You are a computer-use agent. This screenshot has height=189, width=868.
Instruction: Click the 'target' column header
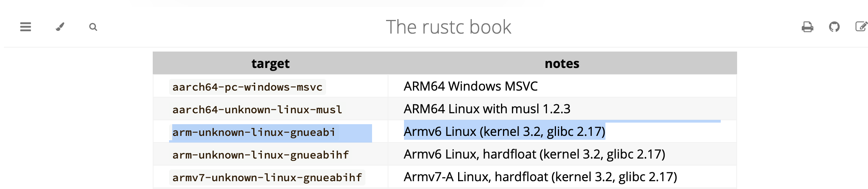[x=270, y=63]
